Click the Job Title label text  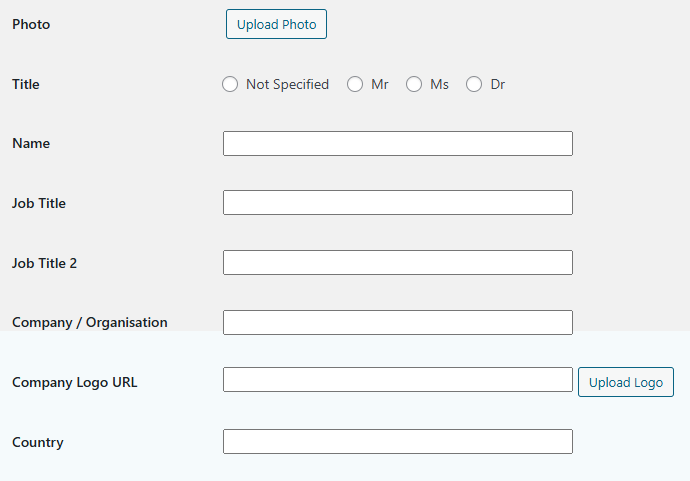point(39,204)
